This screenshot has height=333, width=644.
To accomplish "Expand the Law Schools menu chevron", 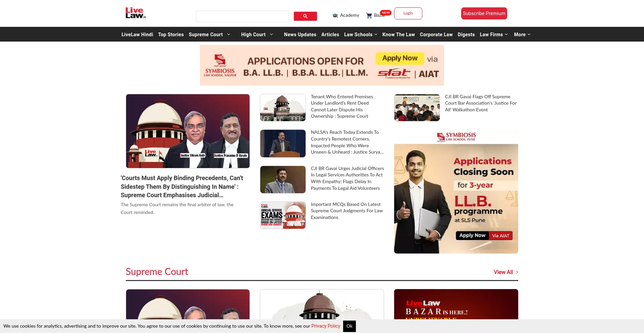I will pyautogui.click(x=376, y=35).
